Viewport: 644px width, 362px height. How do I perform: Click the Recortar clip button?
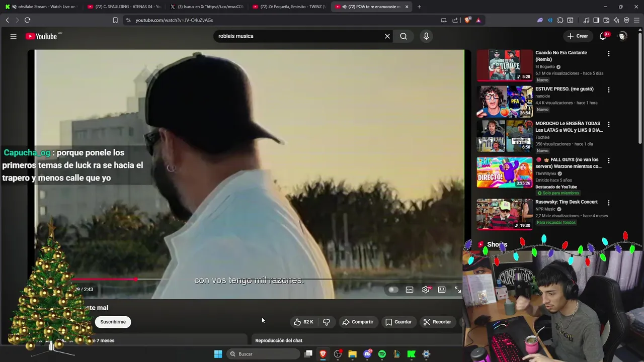tap(437, 322)
